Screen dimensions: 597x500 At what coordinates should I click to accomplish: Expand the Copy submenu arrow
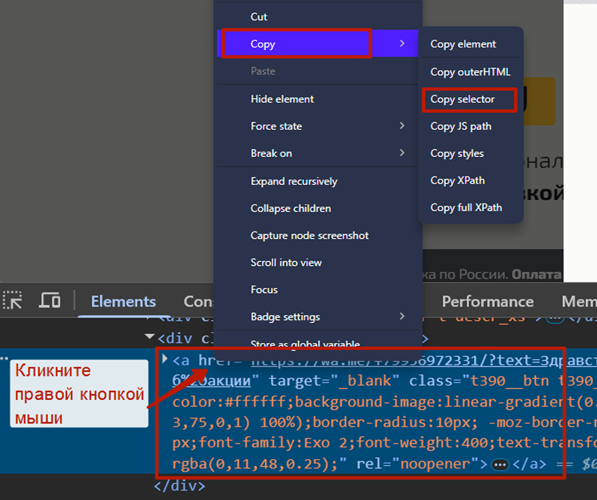(x=402, y=43)
